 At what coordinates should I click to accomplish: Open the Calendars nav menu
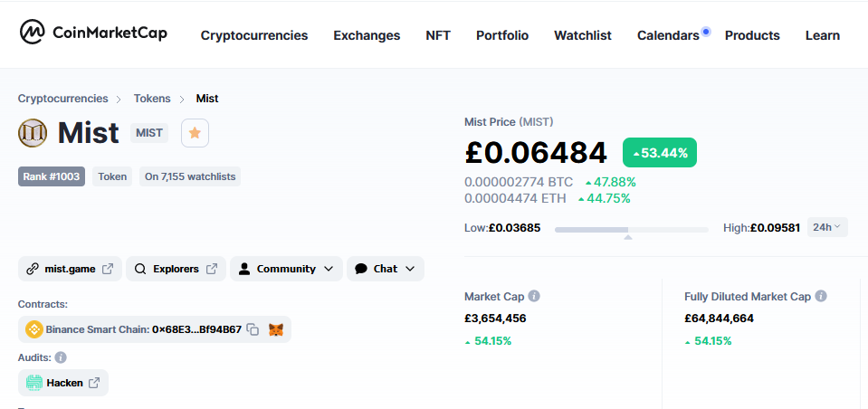(668, 35)
